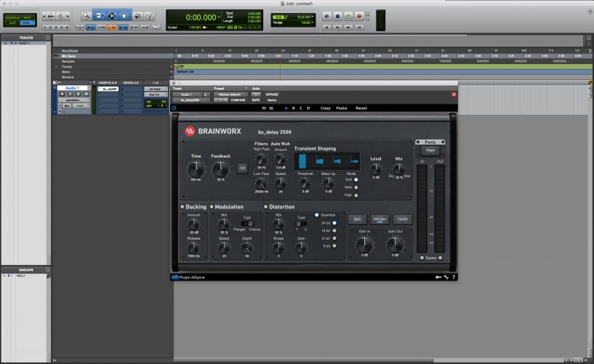
Task: Click the Copy settings button
Action: 326,108
